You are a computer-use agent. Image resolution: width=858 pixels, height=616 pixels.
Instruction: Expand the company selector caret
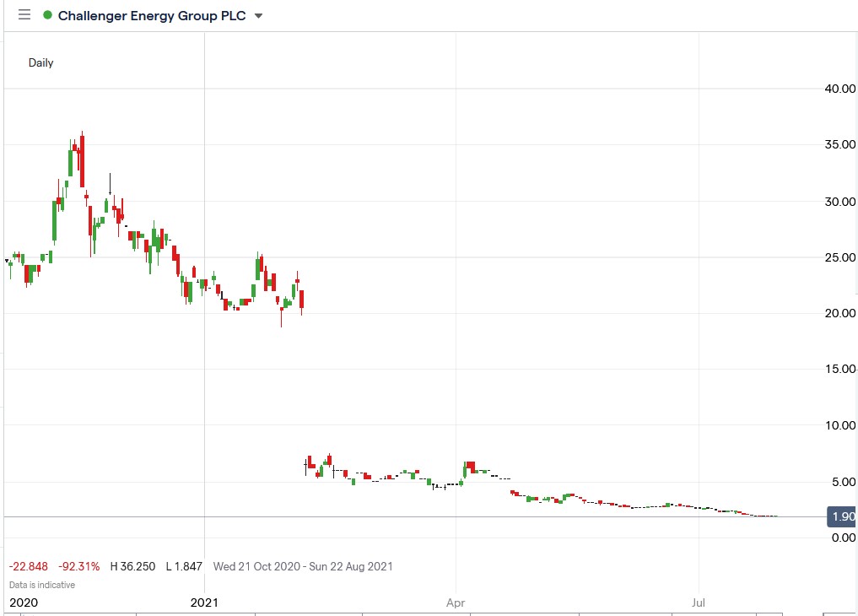[x=258, y=15]
